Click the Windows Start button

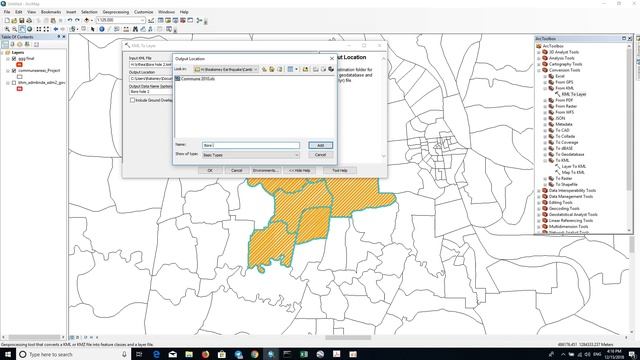point(8,354)
